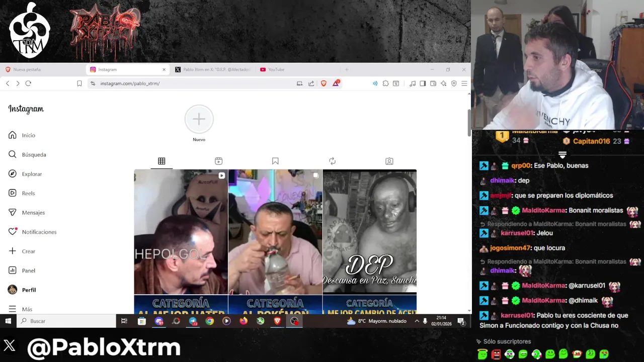
Task: Add a Nuevo story highlight
Action: [x=199, y=119]
